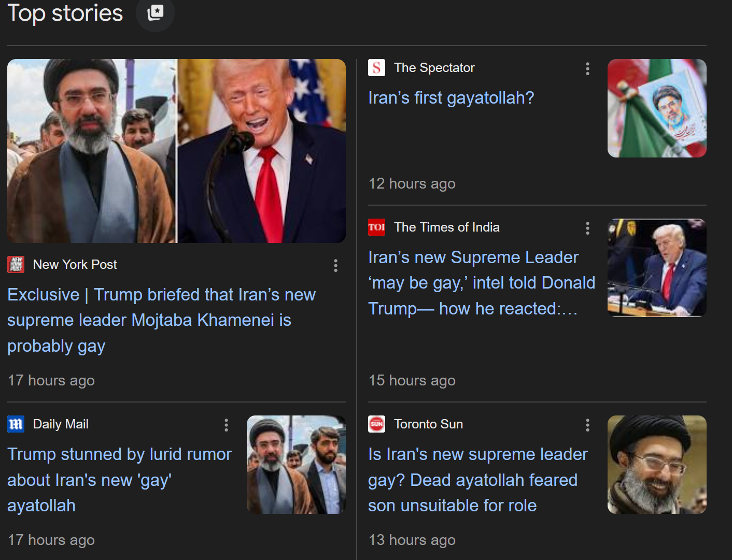Click the Toronto Sun publisher logo
This screenshot has height=560, width=732.
377,424
